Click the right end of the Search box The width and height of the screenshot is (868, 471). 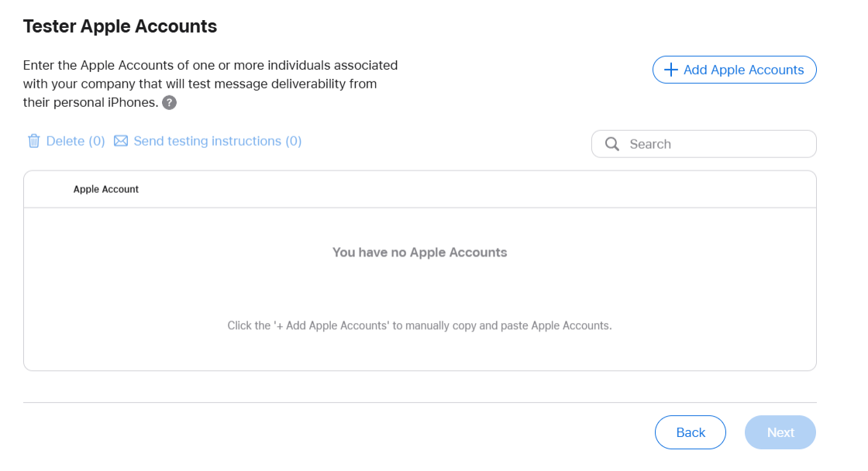click(798, 144)
